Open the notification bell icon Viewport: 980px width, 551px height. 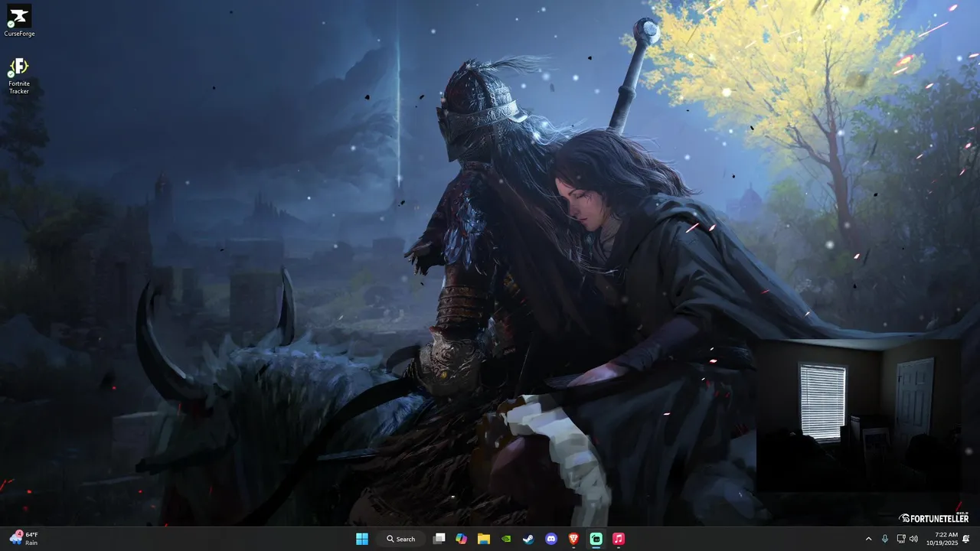(x=966, y=539)
